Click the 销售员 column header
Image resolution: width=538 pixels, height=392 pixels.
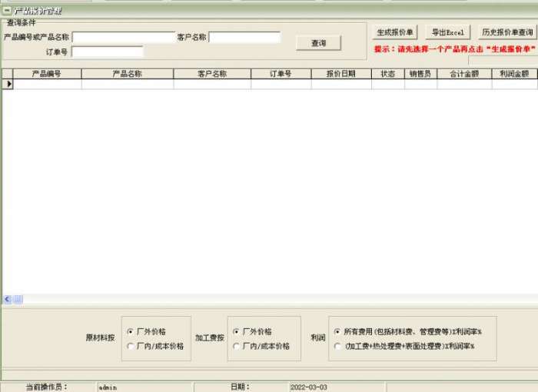tap(420, 74)
